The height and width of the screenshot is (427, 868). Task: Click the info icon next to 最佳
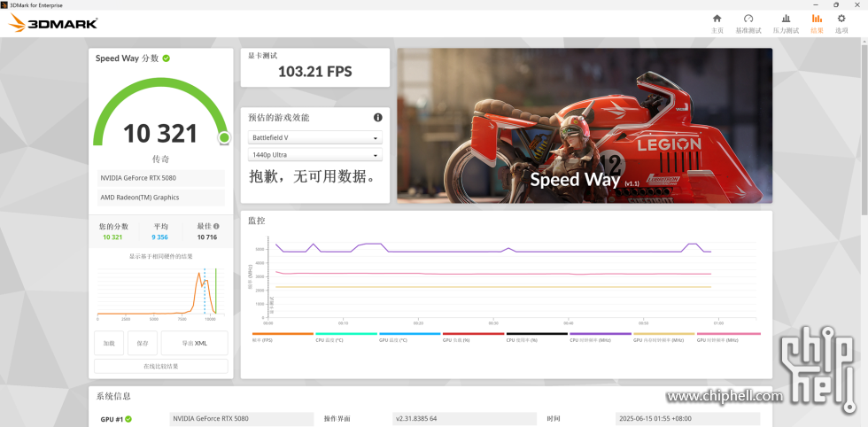pos(216,226)
